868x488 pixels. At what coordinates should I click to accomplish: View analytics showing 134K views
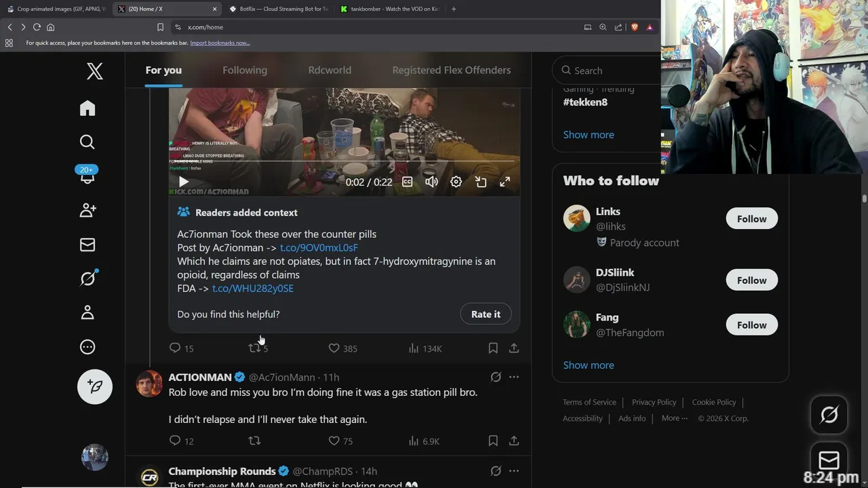click(425, 348)
